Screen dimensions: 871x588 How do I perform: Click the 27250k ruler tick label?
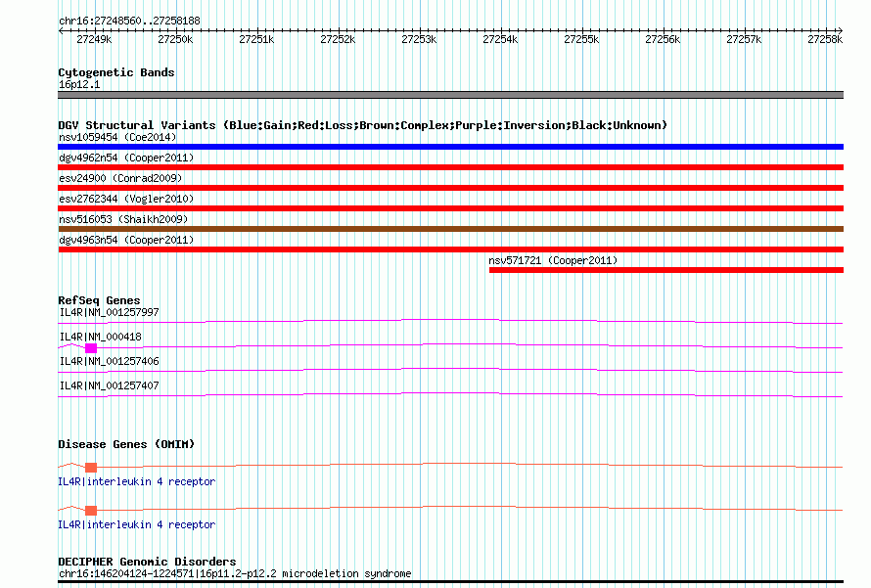click(175, 39)
